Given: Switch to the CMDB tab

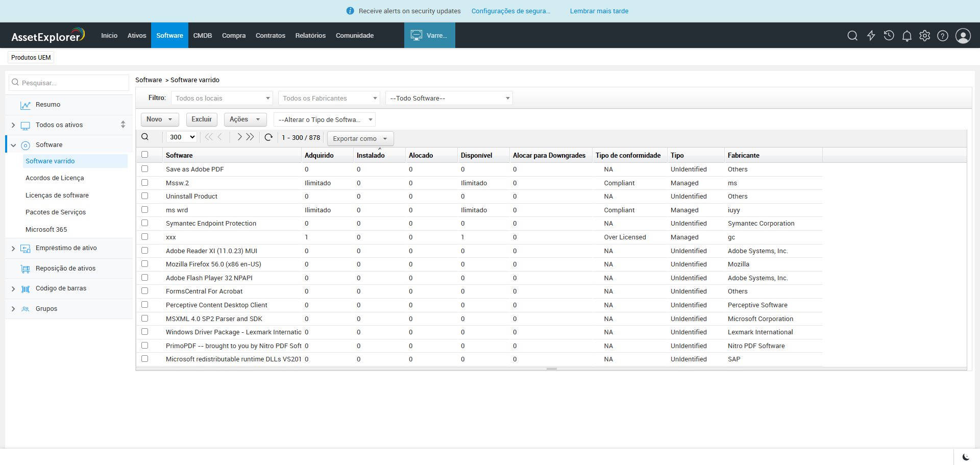Looking at the screenshot, I should click(x=202, y=36).
